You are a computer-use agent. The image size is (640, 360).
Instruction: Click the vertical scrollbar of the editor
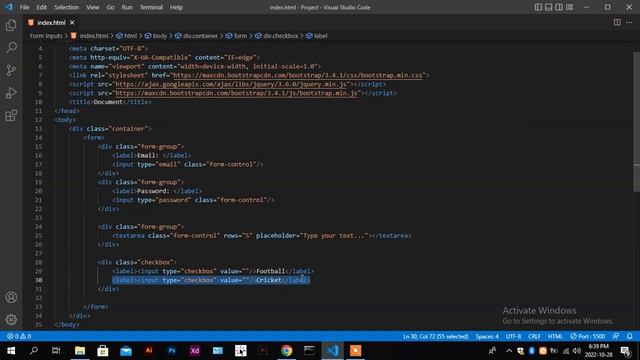click(637, 122)
